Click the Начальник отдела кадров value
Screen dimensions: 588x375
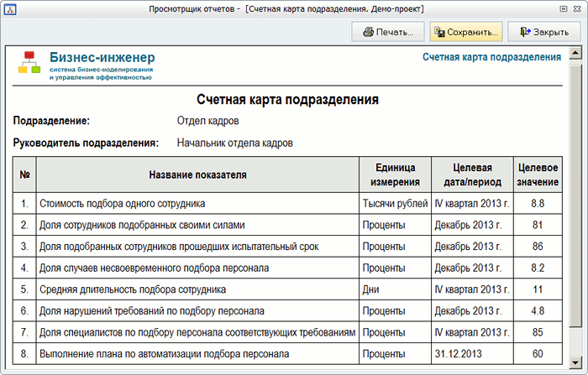coord(234,143)
